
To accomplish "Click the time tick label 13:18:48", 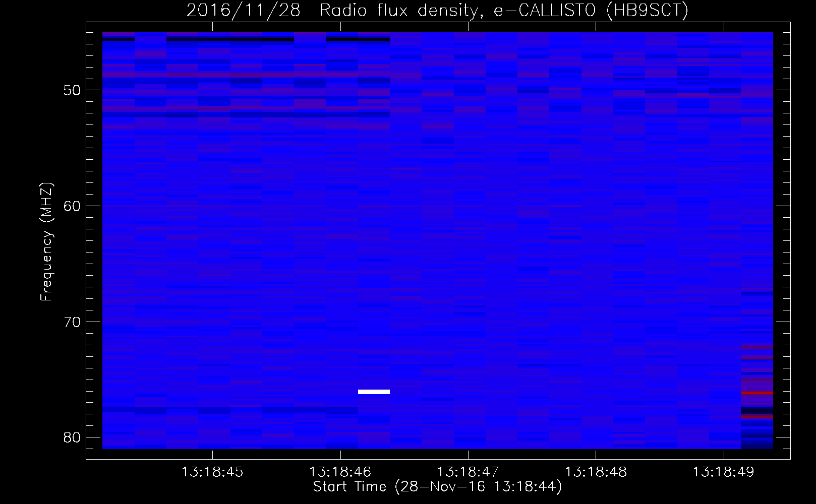I will [x=596, y=472].
